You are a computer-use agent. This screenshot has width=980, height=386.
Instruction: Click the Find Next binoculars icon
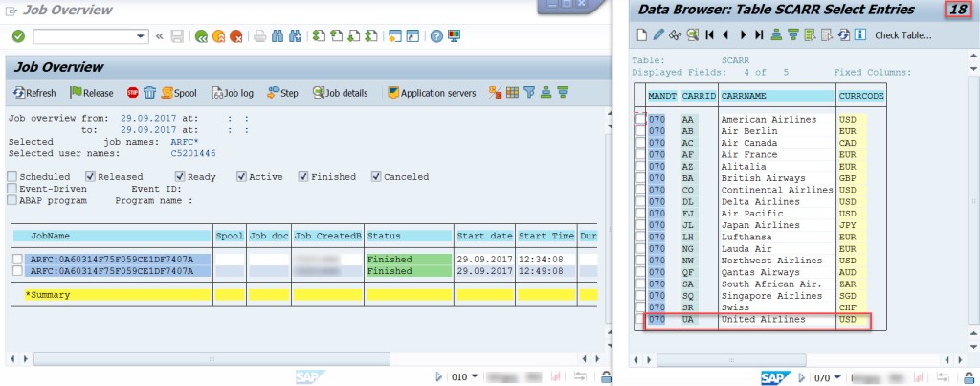click(x=296, y=36)
